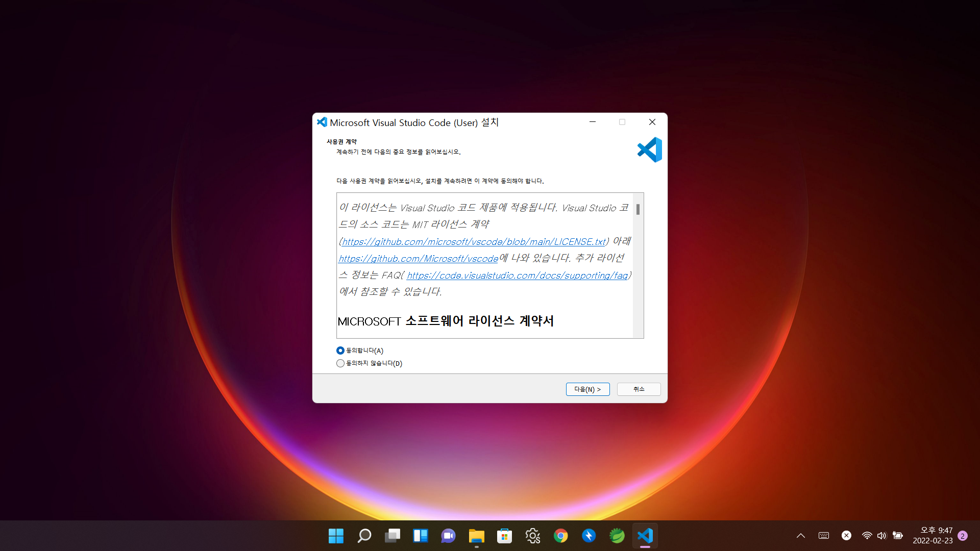This screenshot has height=551, width=980.
Task: Click the license text scrollbar thumb
Action: (638, 209)
